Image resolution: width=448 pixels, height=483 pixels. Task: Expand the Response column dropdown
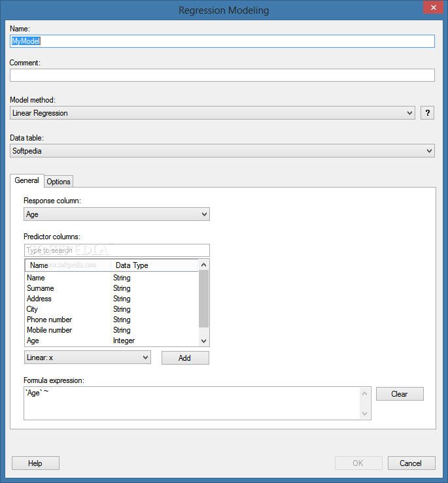[116, 214]
